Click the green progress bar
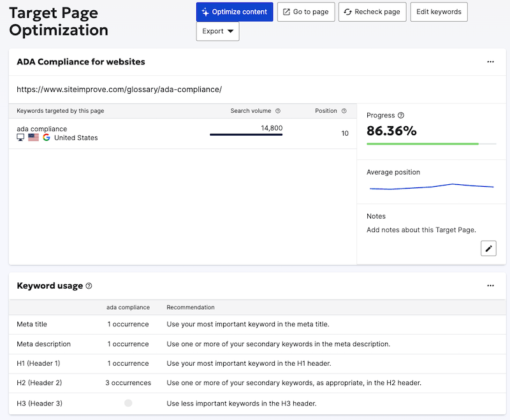Image resolution: width=510 pixels, height=420 pixels. point(423,144)
